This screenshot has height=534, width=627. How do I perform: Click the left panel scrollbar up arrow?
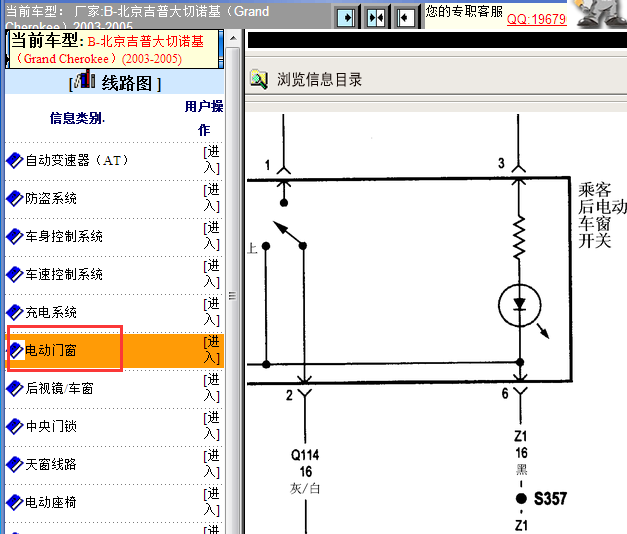click(x=233, y=38)
